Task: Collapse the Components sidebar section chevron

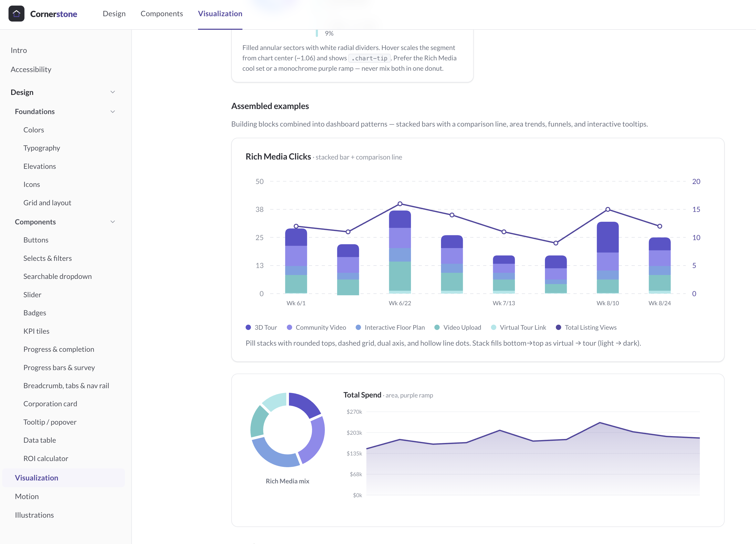Action: [113, 222]
